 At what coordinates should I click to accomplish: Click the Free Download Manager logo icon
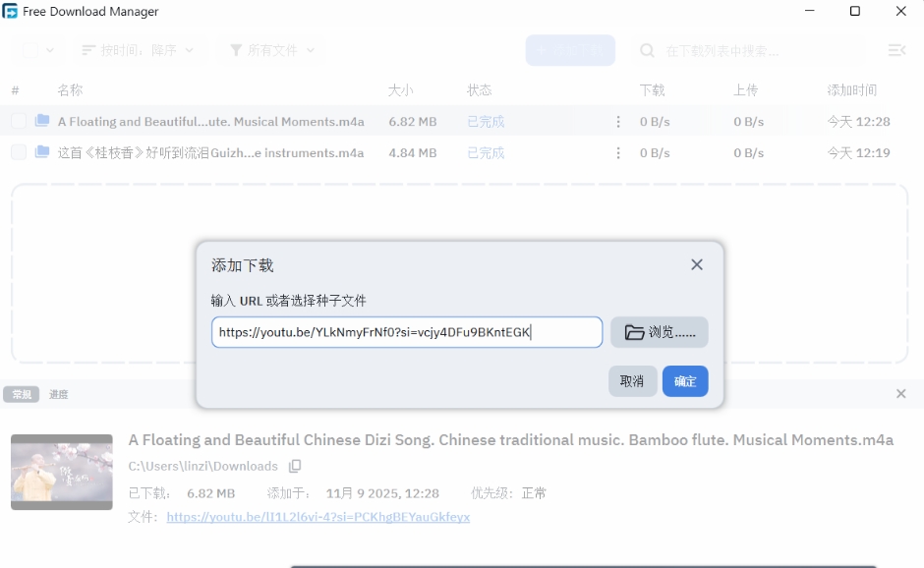click(12, 11)
